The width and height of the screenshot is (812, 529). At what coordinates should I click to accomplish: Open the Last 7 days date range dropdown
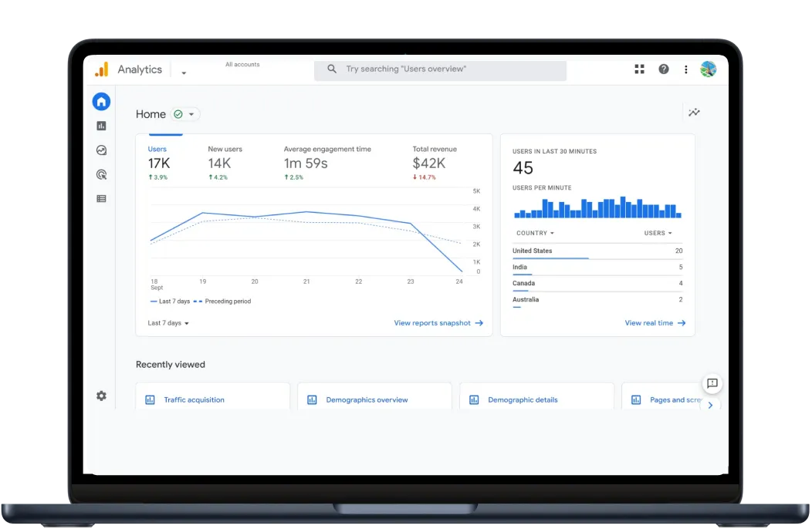coord(168,323)
